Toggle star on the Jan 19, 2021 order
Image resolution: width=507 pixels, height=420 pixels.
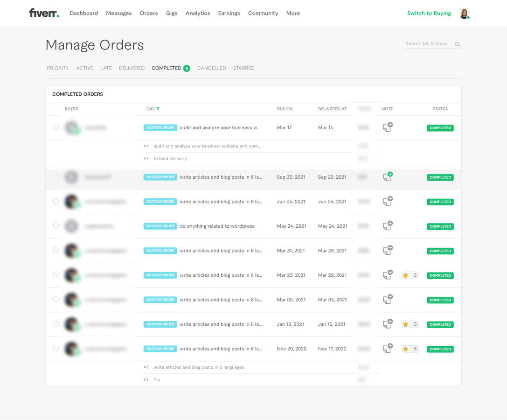click(x=56, y=323)
